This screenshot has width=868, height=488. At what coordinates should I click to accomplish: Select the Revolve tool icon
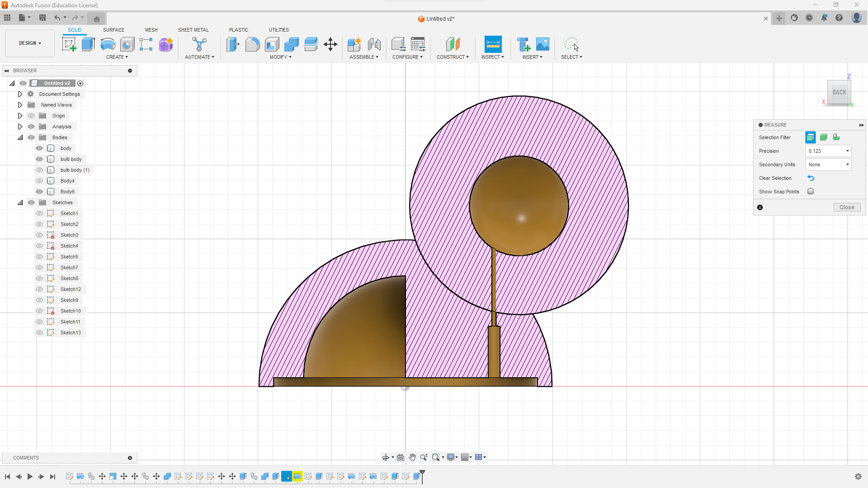coord(108,44)
